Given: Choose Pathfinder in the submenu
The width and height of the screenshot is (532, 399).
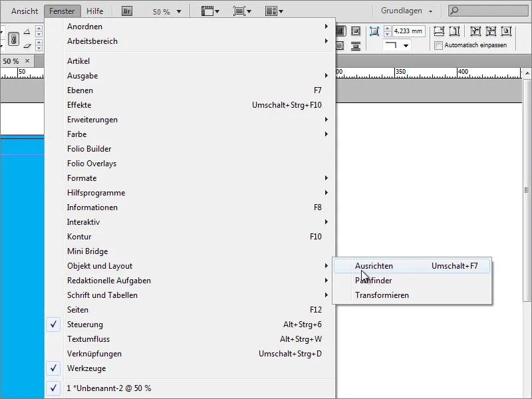Looking at the screenshot, I should pos(412,281).
